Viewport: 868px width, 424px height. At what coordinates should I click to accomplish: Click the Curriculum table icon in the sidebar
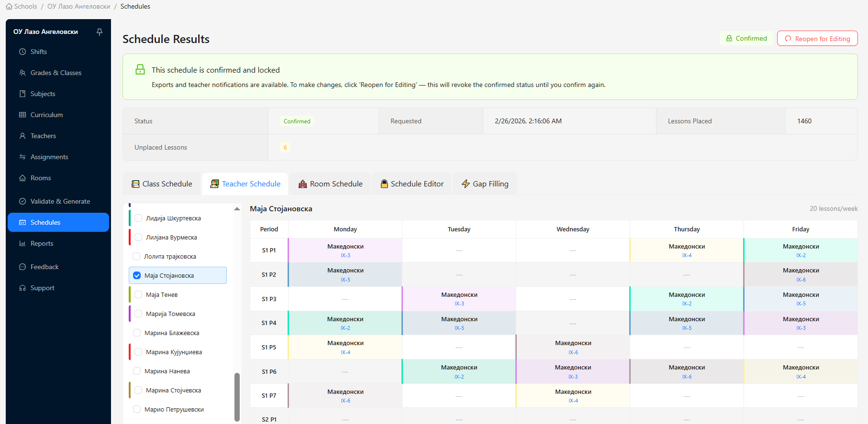point(22,115)
